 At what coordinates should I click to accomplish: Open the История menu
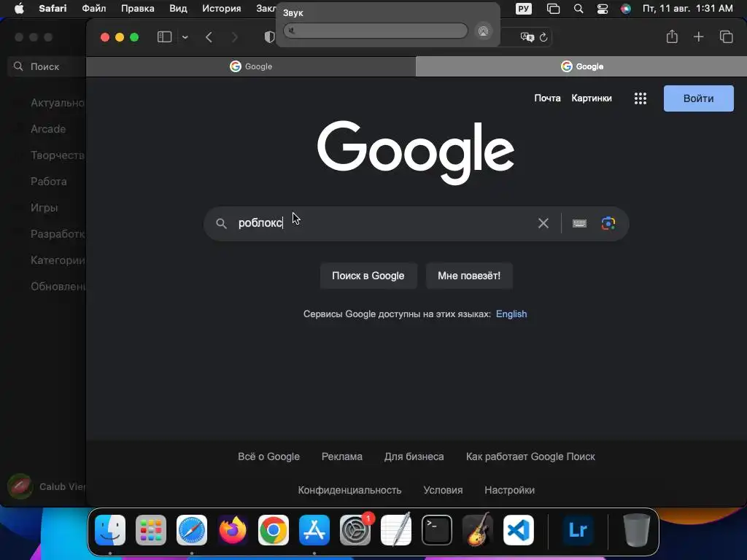pos(222,9)
